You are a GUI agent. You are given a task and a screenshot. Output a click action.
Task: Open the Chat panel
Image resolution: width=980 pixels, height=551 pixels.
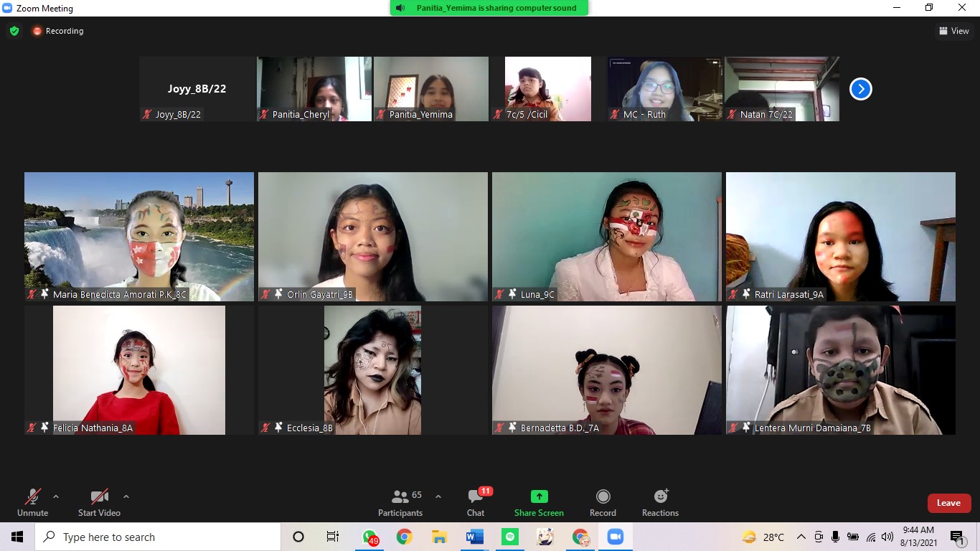click(476, 502)
